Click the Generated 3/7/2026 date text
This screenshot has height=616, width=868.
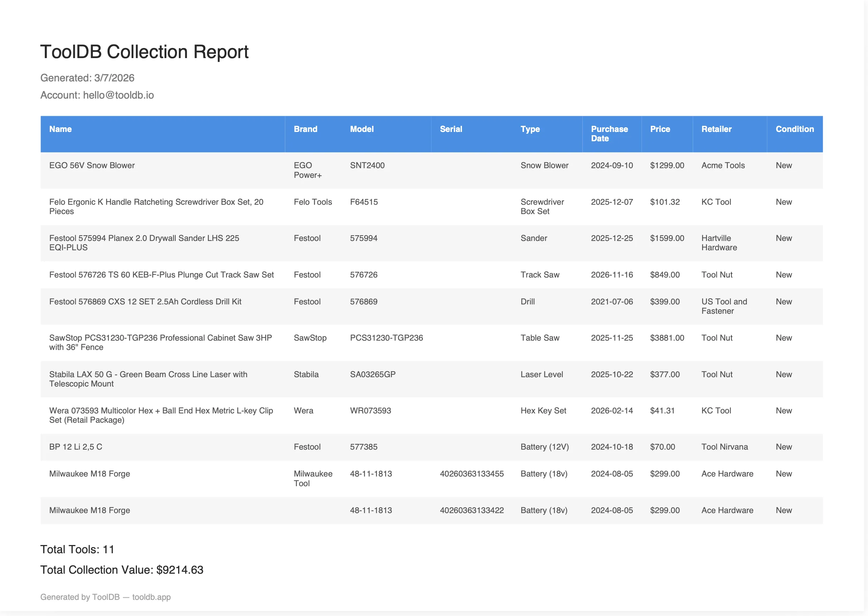click(x=87, y=78)
